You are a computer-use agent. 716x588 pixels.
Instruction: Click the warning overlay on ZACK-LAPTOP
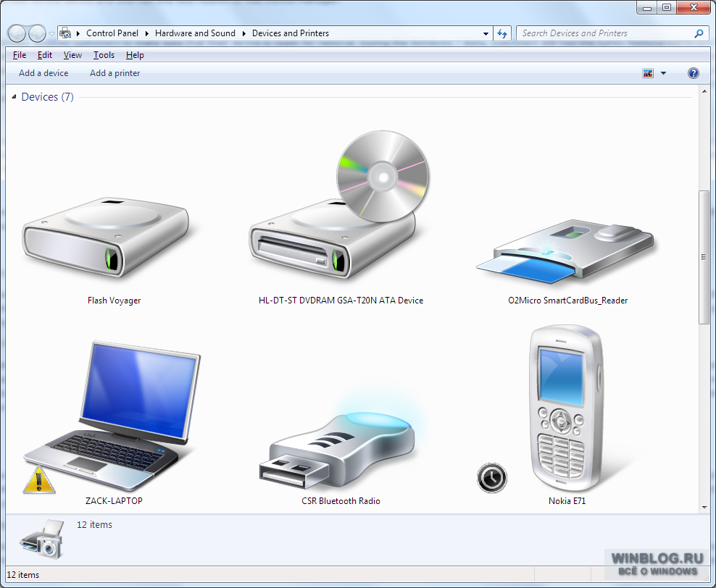point(39,480)
